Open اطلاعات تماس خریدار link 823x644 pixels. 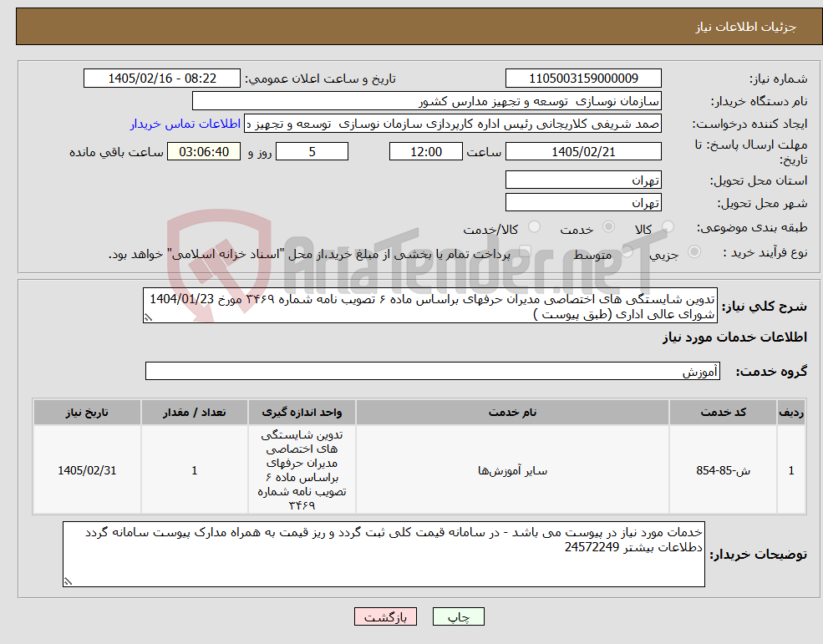click(x=185, y=124)
